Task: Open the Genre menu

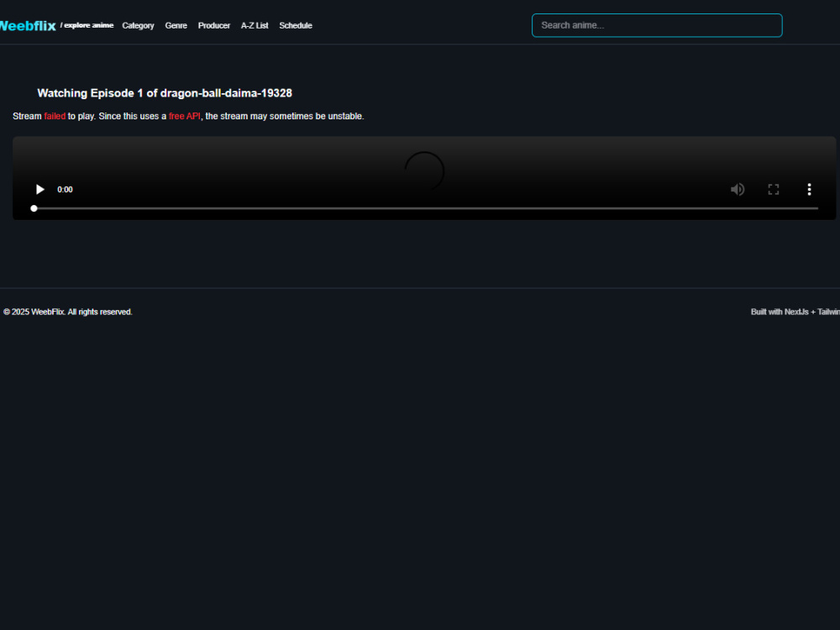Action: 176,26
